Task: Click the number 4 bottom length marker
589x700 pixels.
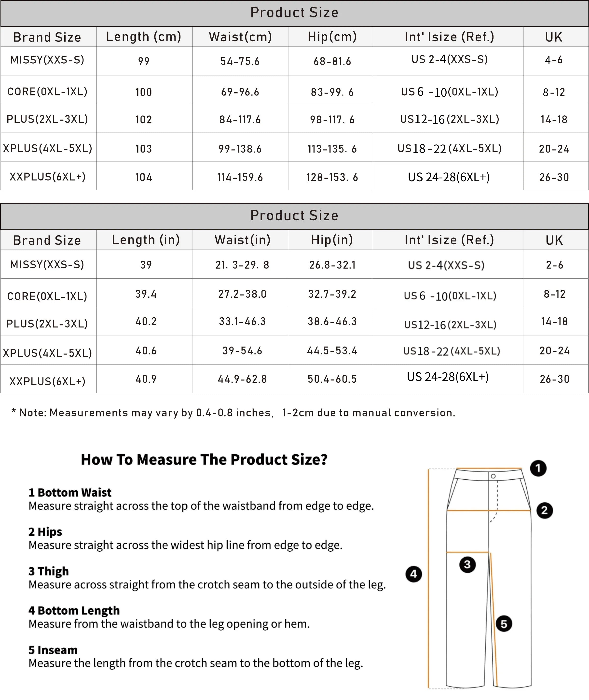Action: point(413,574)
